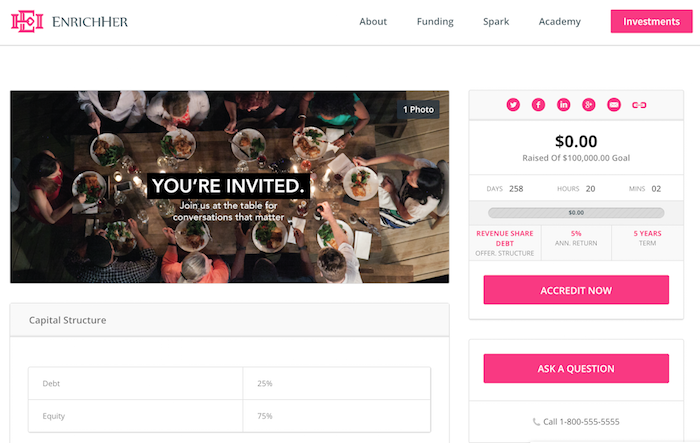
Task: Copy link using chain icon
Action: click(x=639, y=105)
